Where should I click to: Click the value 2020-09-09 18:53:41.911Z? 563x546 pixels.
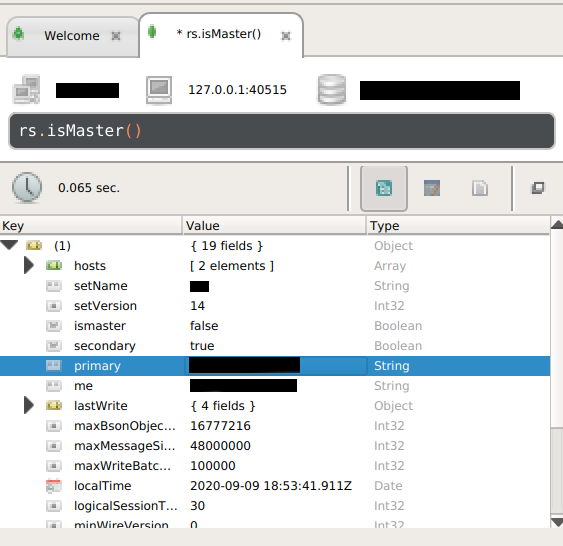(x=271, y=486)
